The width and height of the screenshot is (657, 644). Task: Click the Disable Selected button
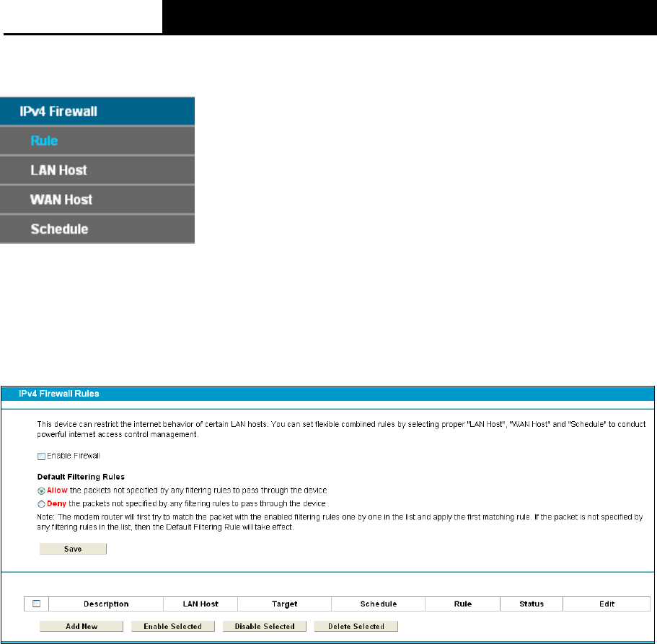pos(265,626)
